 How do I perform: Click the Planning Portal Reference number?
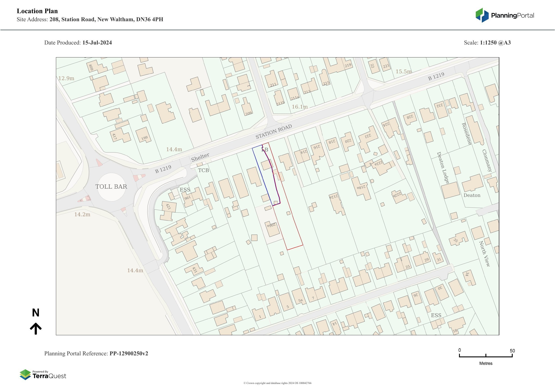129,353
